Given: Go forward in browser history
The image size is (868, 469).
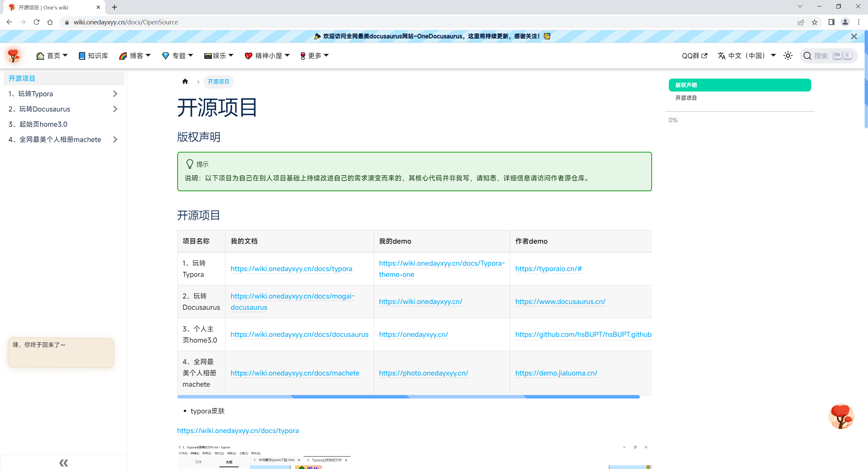Looking at the screenshot, I should (x=23, y=22).
